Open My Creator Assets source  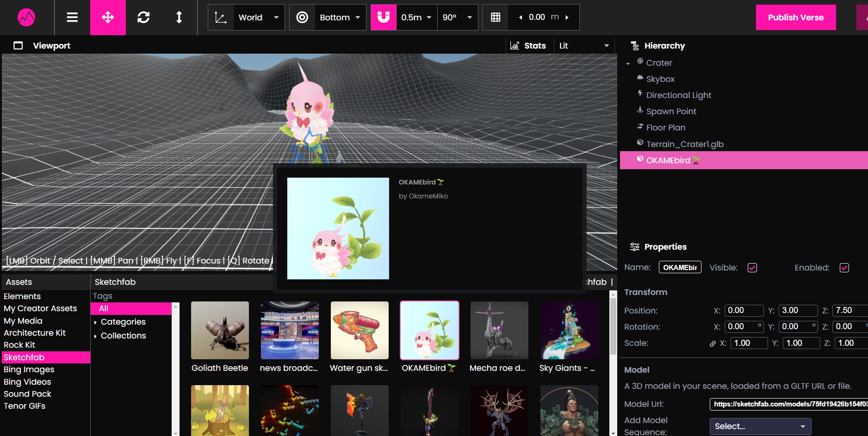tap(40, 308)
